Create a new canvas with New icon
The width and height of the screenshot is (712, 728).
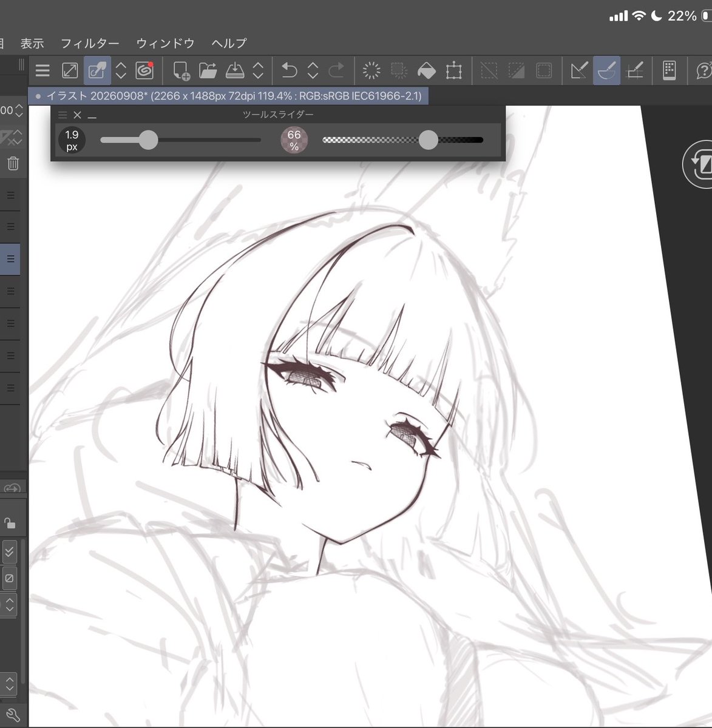(181, 71)
